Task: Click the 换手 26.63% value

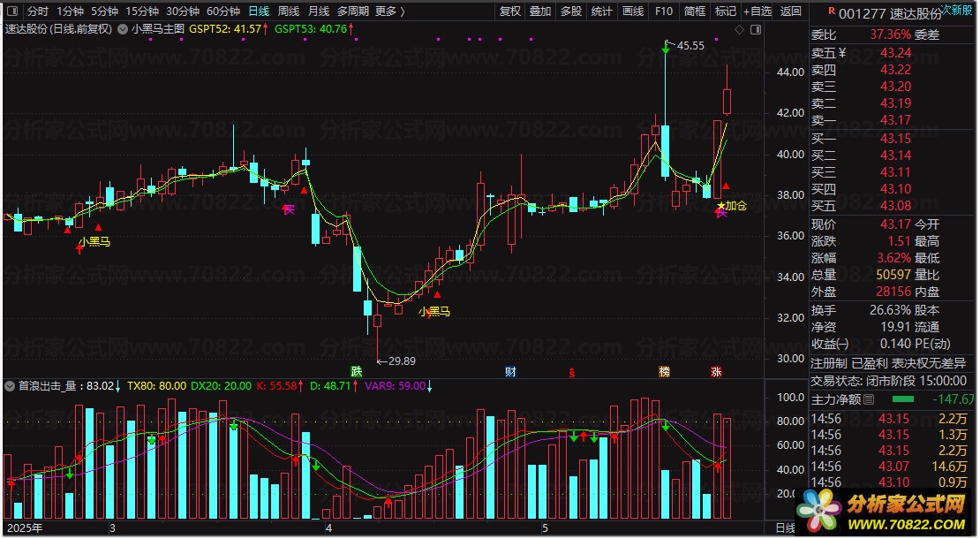Action: click(x=890, y=309)
